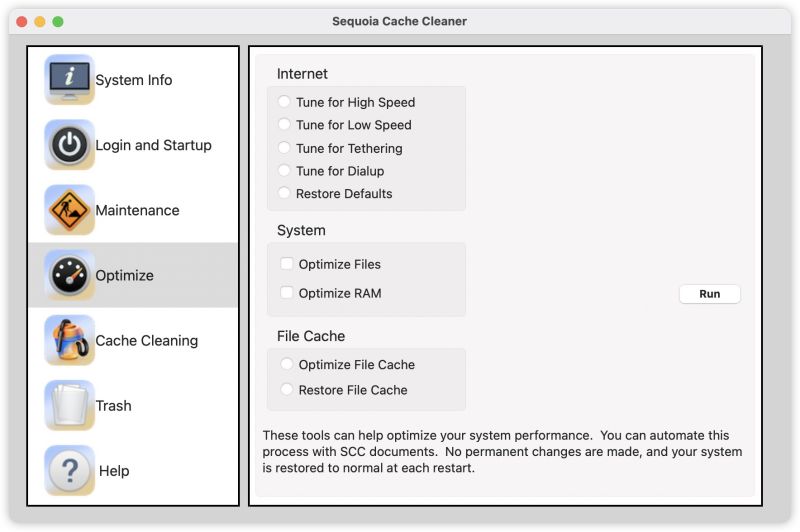Pick Tune for Dialup option

coord(285,171)
